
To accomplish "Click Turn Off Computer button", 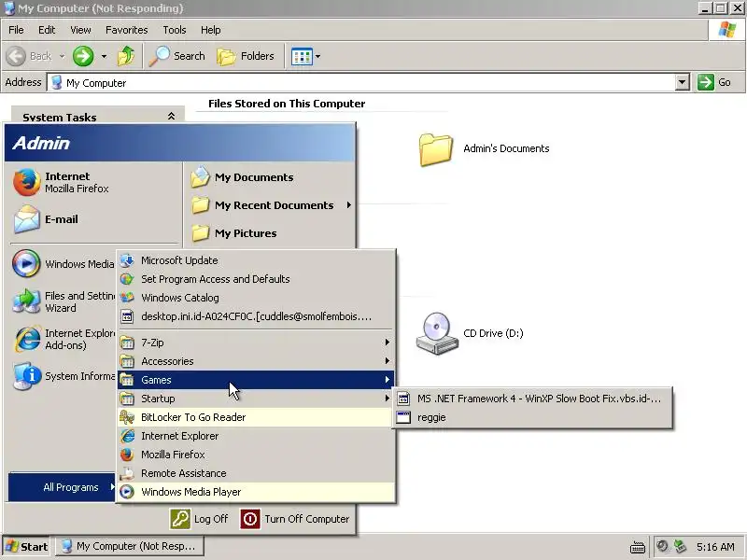I will 295,519.
